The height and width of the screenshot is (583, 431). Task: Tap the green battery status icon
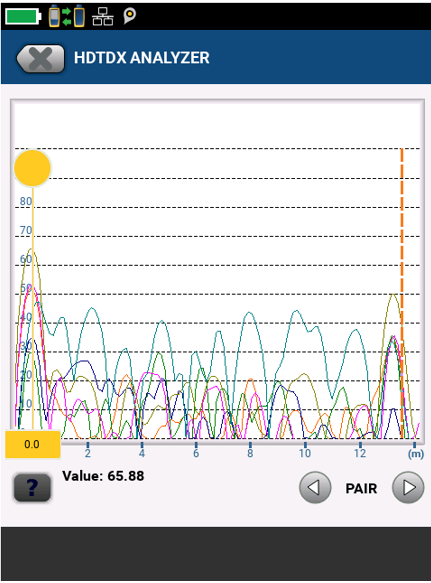click(x=23, y=17)
